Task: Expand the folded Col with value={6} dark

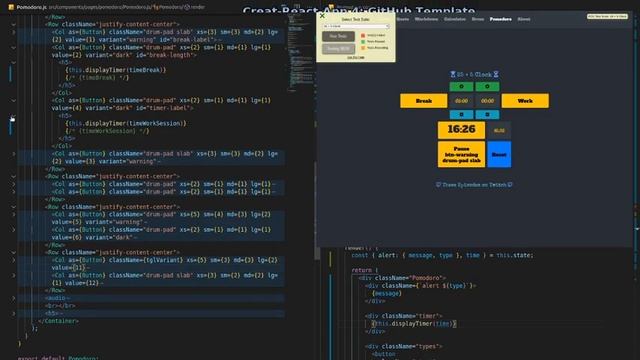Action: coord(13,230)
